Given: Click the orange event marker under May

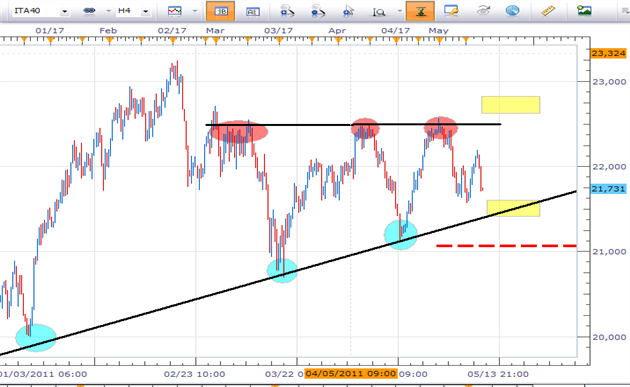Looking at the screenshot, I should tap(440, 40).
